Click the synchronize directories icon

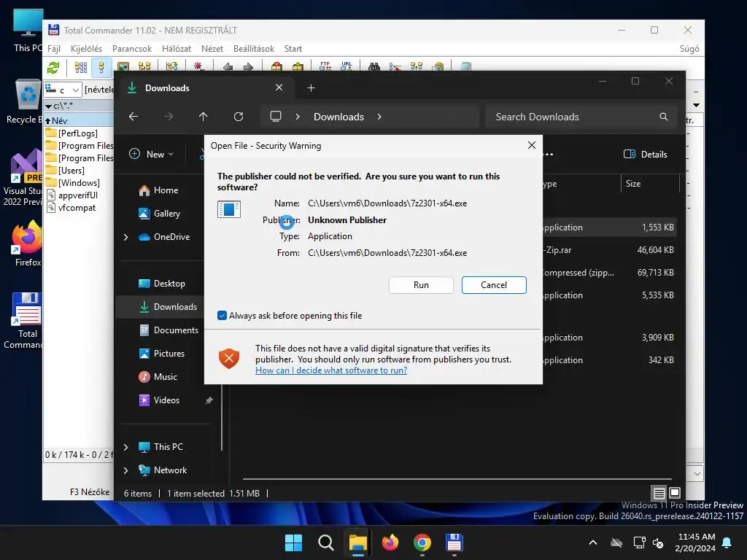pyautogui.click(x=417, y=67)
